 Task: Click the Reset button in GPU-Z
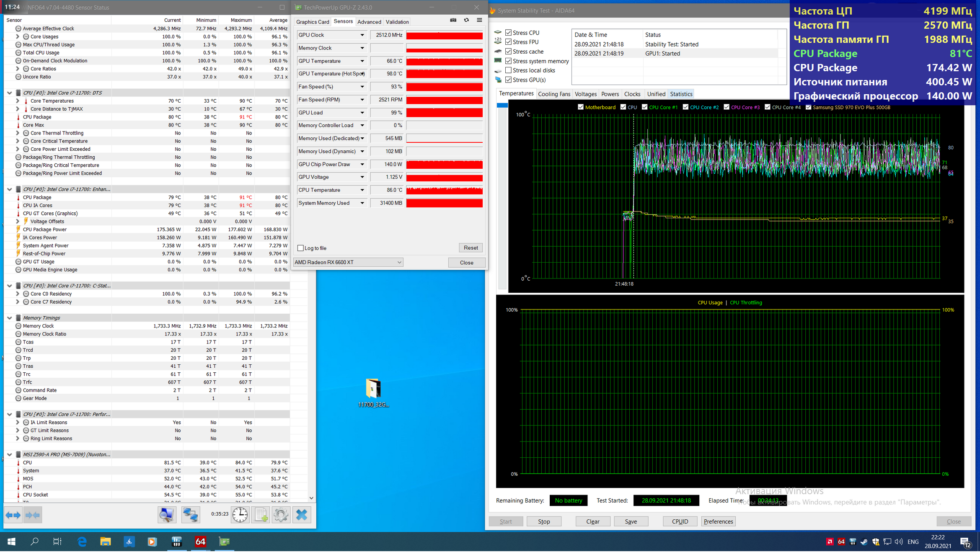pos(471,248)
